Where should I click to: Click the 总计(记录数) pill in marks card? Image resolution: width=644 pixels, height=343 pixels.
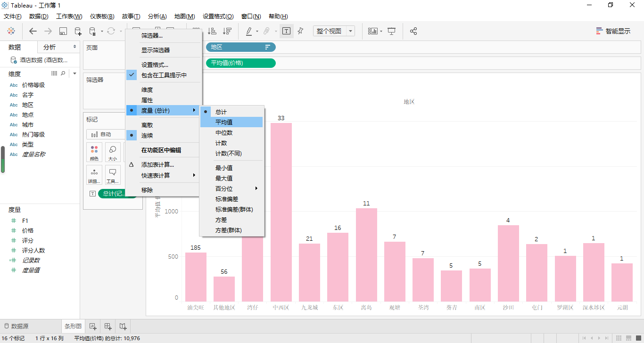coord(112,193)
